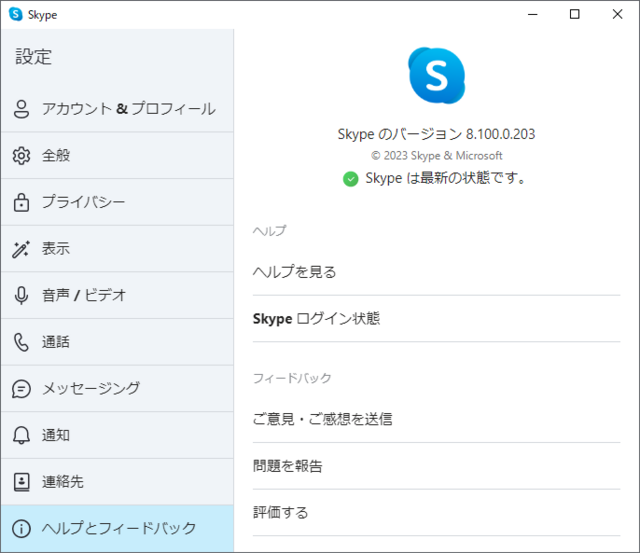Image resolution: width=640 pixels, height=553 pixels.
Task: Click the green checkmark status icon
Action: point(351,179)
